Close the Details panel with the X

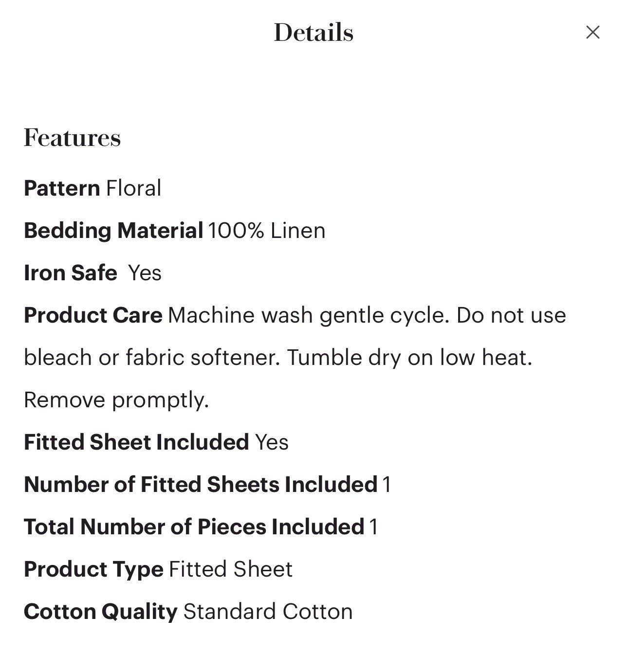592,32
